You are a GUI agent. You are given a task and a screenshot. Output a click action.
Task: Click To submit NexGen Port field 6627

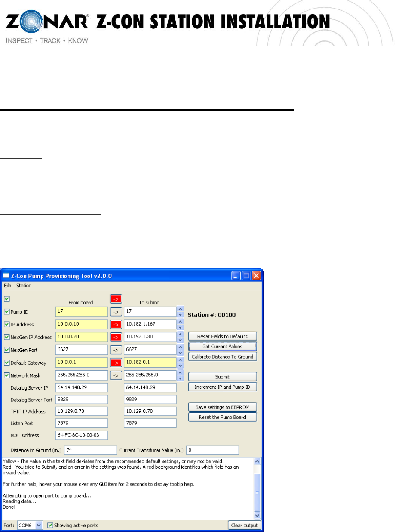[150, 350]
